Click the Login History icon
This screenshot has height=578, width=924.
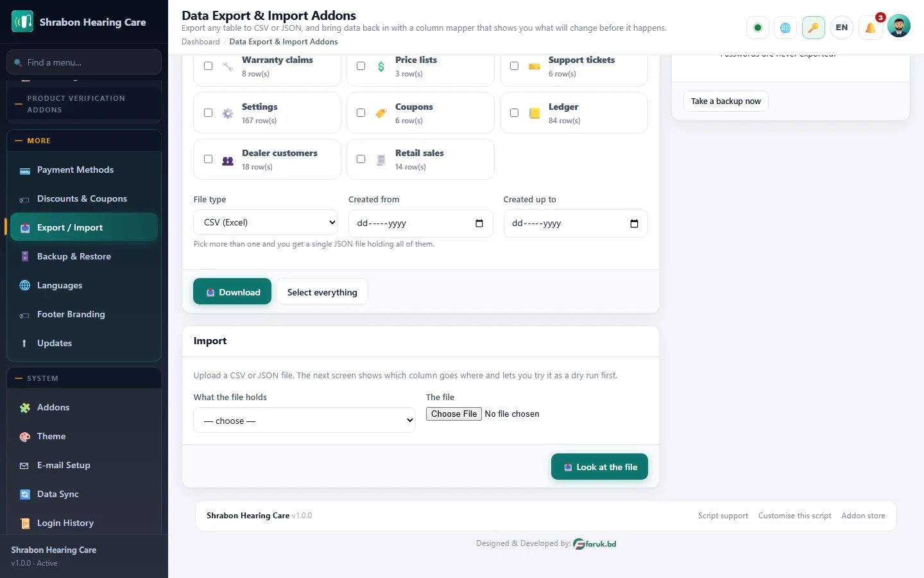point(25,523)
